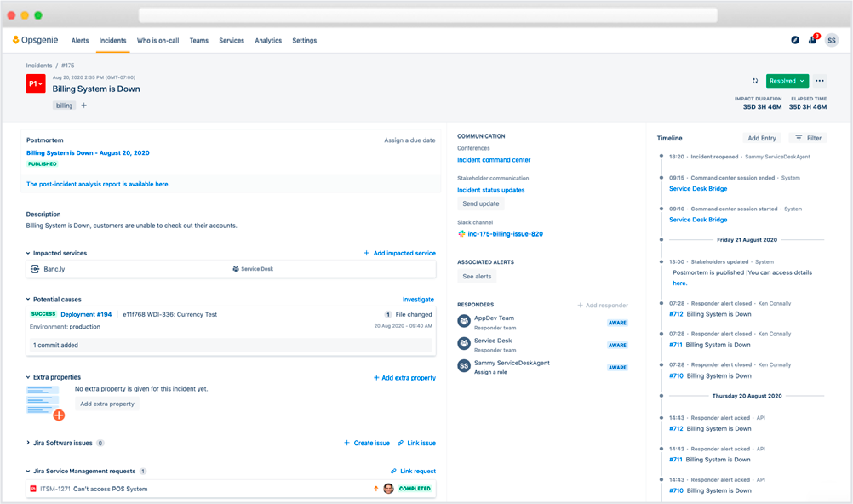Click the Slack channel icon
The width and height of the screenshot is (853, 504).
pos(461,234)
